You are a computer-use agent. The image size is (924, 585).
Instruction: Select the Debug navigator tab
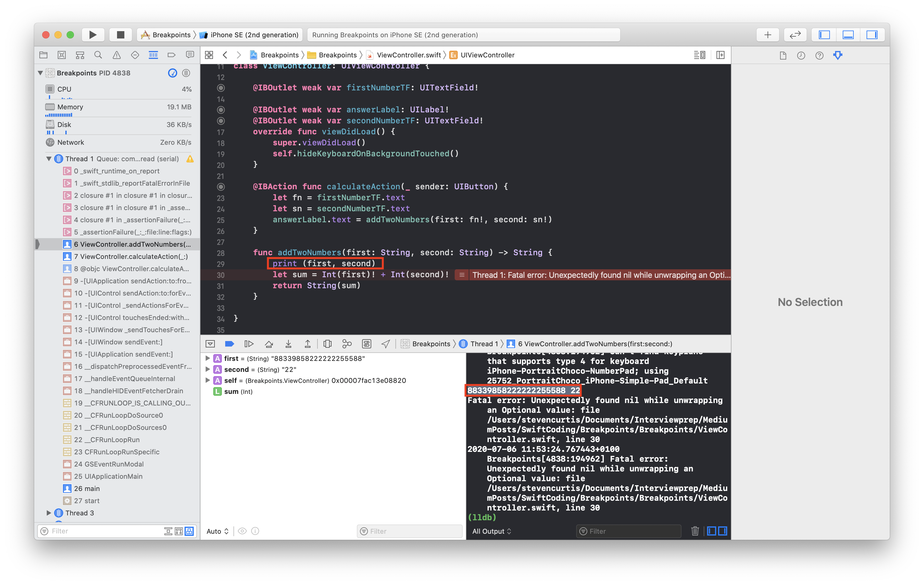point(153,55)
